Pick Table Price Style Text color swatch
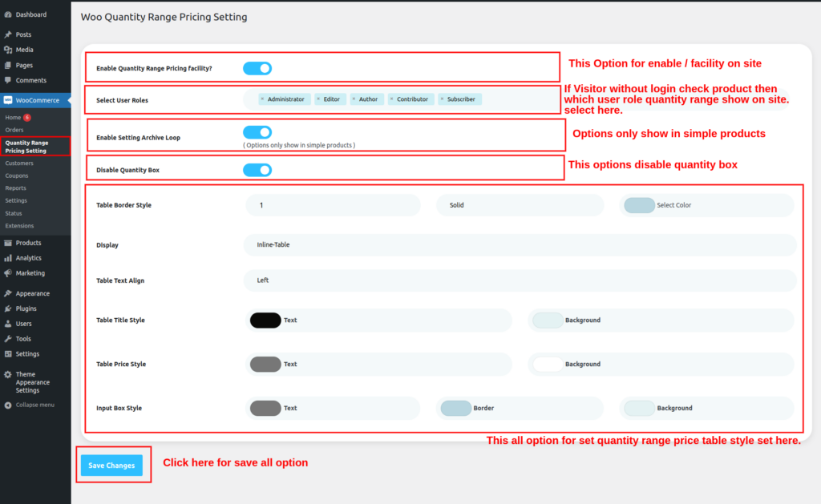Viewport: 821px width, 504px height. pos(265,365)
